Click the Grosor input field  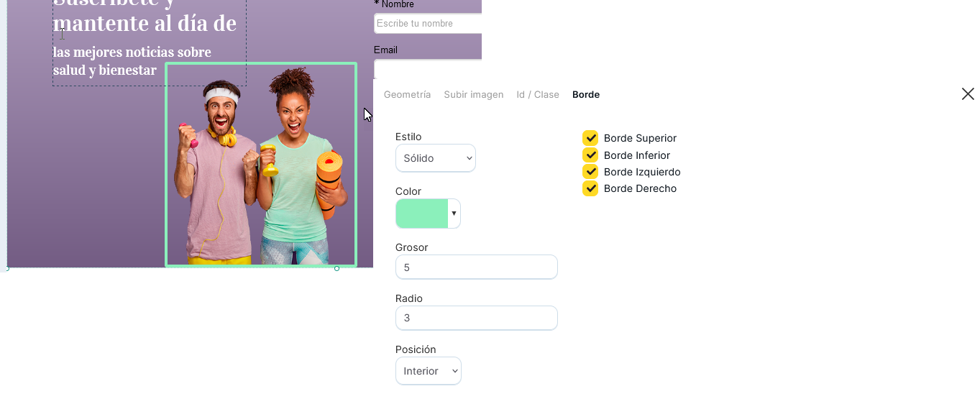477,267
